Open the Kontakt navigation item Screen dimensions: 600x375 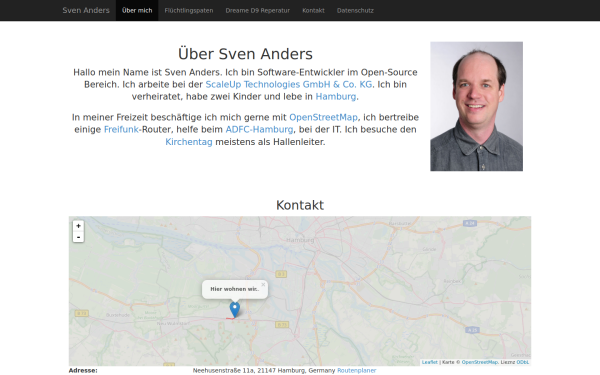[x=313, y=10]
